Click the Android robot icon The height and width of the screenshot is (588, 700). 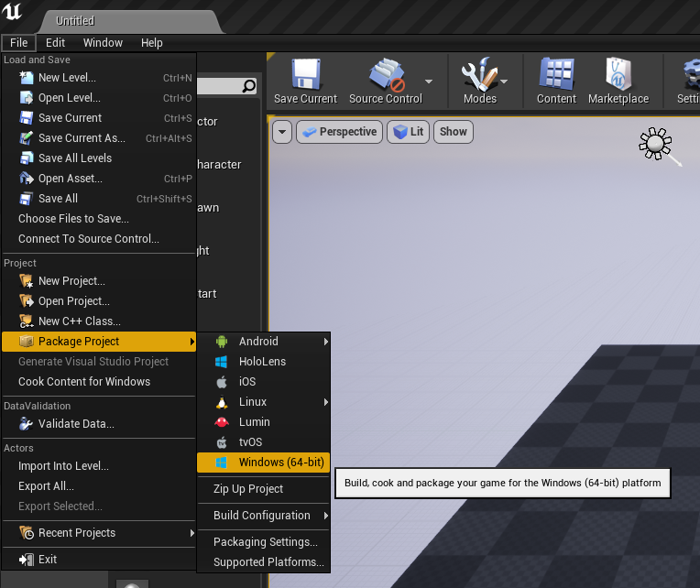click(222, 342)
